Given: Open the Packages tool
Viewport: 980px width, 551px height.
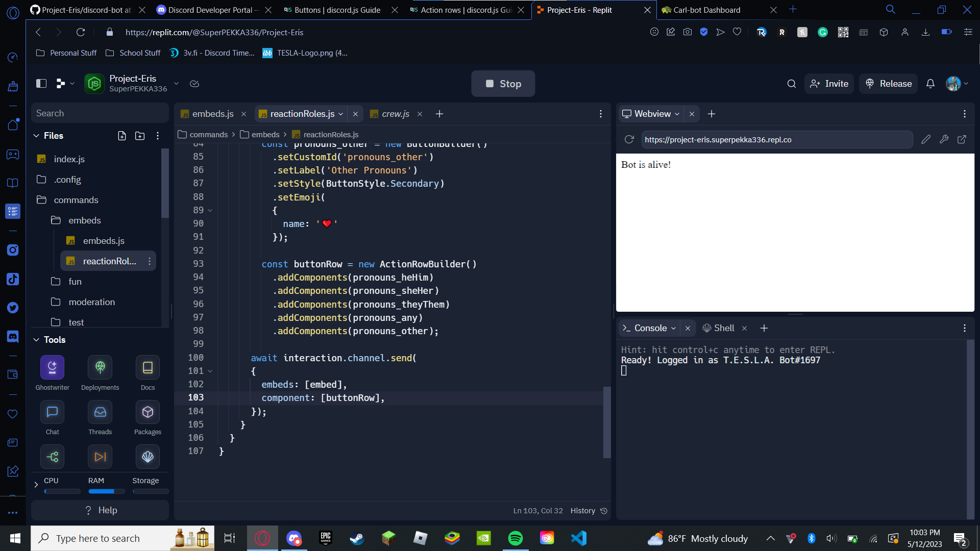Looking at the screenshot, I should (x=148, y=412).
